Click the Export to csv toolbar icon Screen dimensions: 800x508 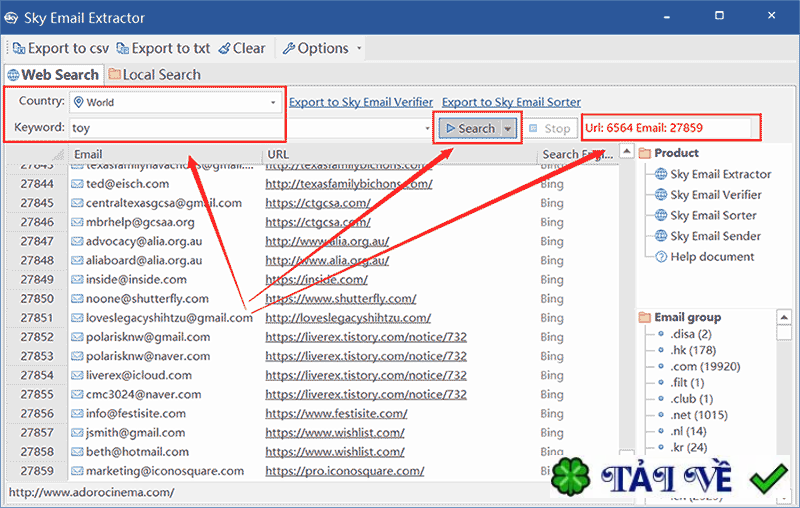(x=19, y=48)
